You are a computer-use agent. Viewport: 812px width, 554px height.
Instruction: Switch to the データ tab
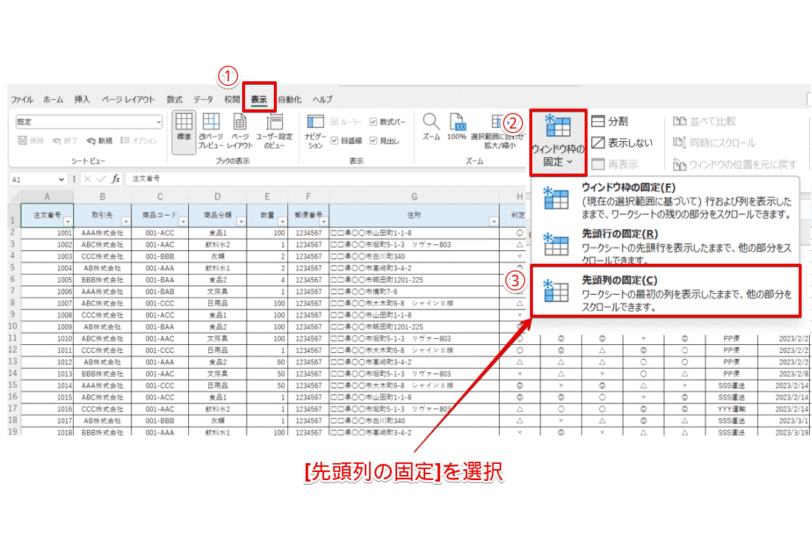point(203,99)
